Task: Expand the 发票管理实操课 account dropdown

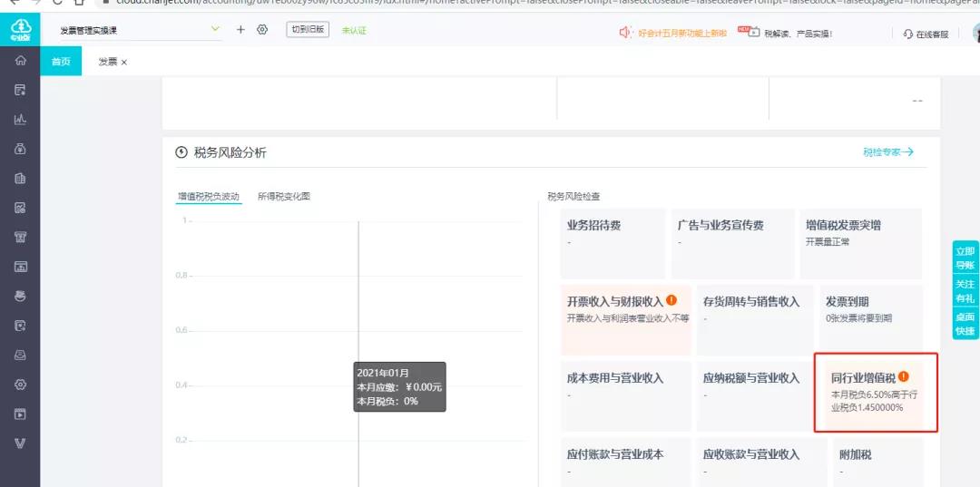Action: click(215, 30)
